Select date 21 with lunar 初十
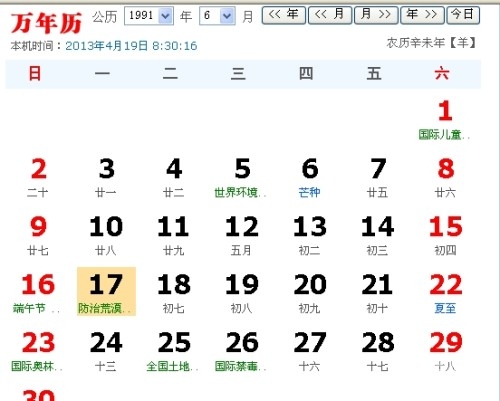Image resolution: width=500 pixels, height=401 pixels. click(x=378, y=294)
